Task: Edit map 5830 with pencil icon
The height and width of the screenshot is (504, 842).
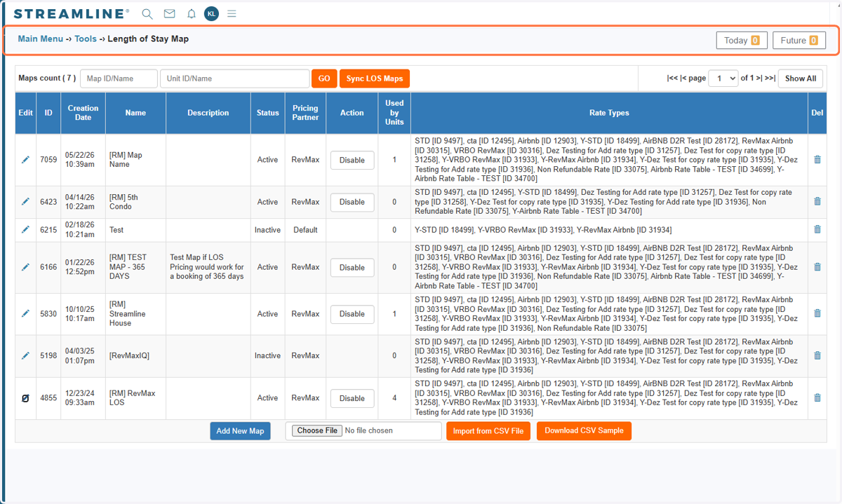Action: pos(25,314)
